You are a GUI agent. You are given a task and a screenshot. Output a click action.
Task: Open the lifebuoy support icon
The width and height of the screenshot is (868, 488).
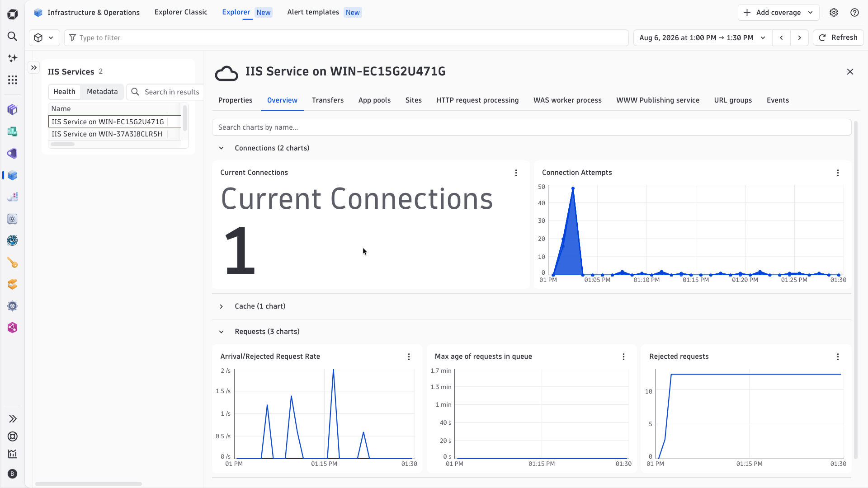point(13,436)
